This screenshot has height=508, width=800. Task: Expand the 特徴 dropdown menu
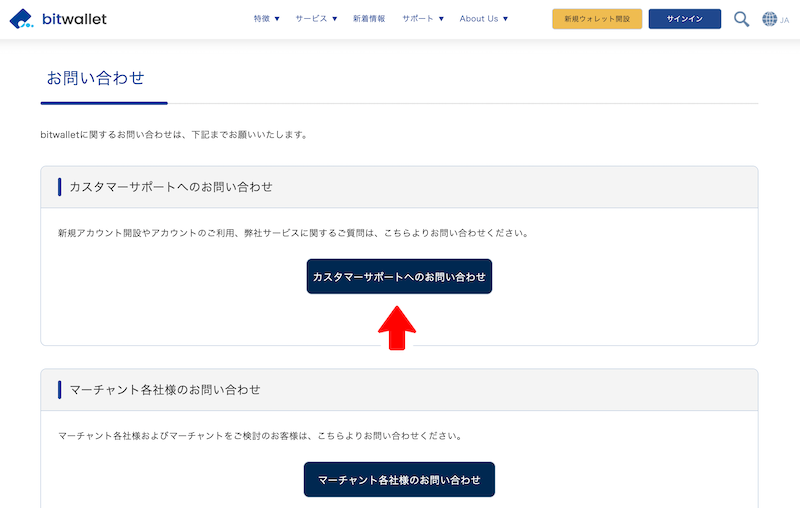click(x=266, y=19)
